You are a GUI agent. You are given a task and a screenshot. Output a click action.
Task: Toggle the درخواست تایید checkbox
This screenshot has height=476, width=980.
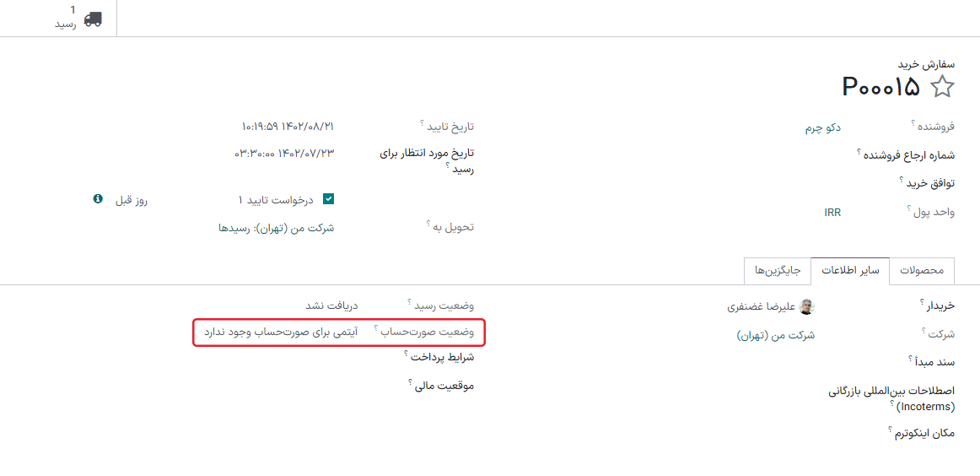point(329,199)
